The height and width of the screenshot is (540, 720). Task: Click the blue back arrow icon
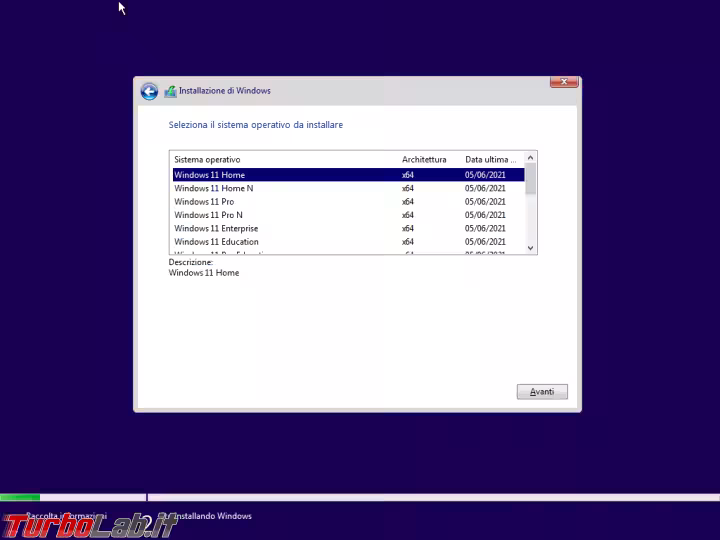click(x=149, y=91)
